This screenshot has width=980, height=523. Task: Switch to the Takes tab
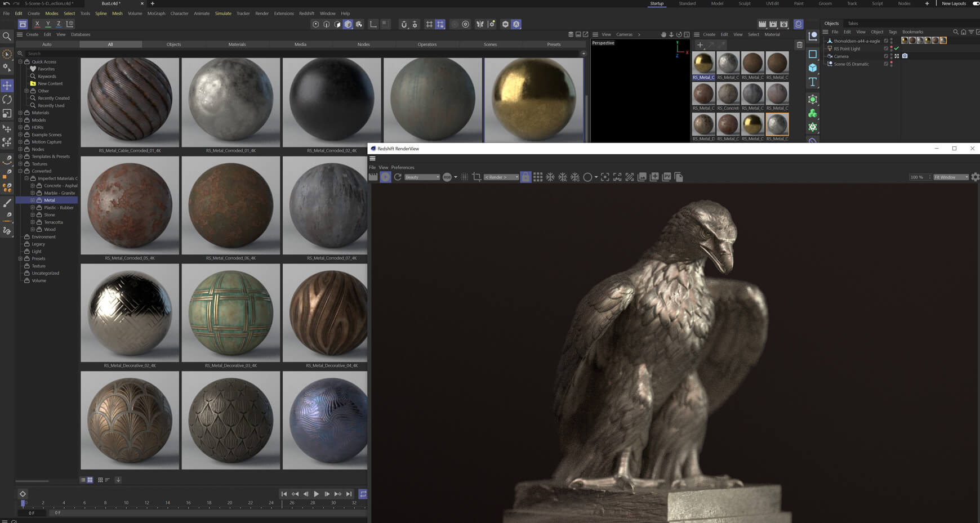[853, 24]
